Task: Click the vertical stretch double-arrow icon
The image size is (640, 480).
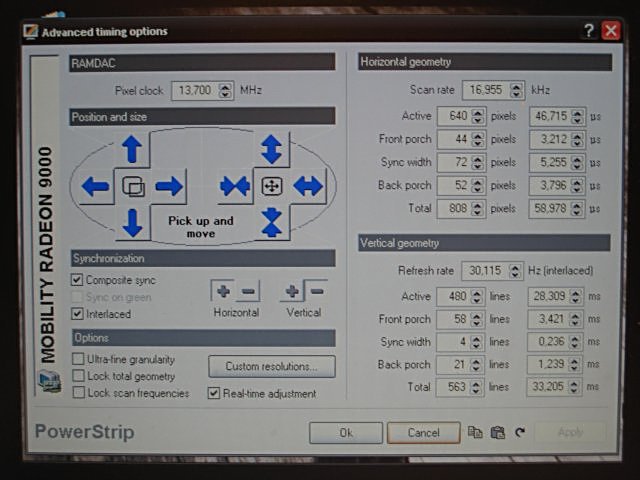Action: click(x=271, y=150)
